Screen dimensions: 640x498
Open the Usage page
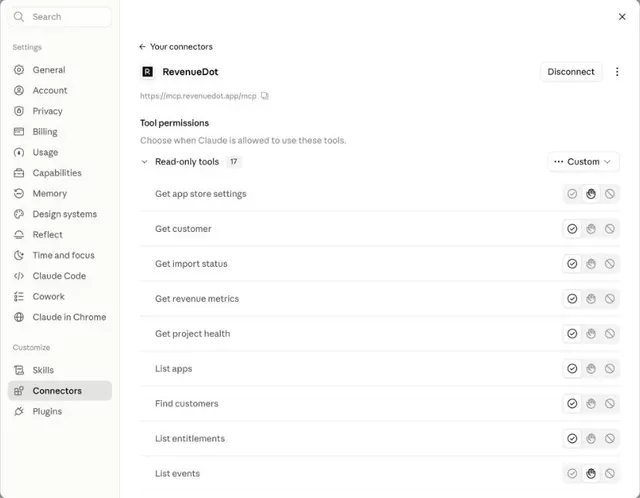point(60,152)
